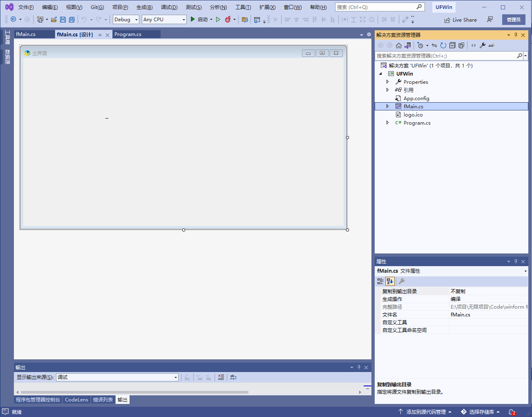Click the clear all output icon
The image size is (532, 417).
coord(221,377)
